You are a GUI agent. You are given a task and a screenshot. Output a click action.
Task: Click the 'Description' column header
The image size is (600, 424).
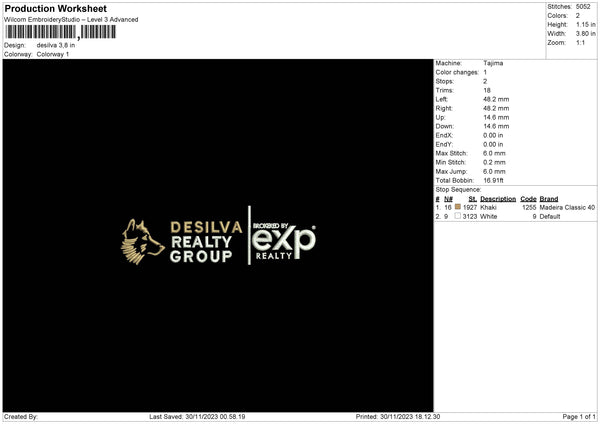coord(498,199)
